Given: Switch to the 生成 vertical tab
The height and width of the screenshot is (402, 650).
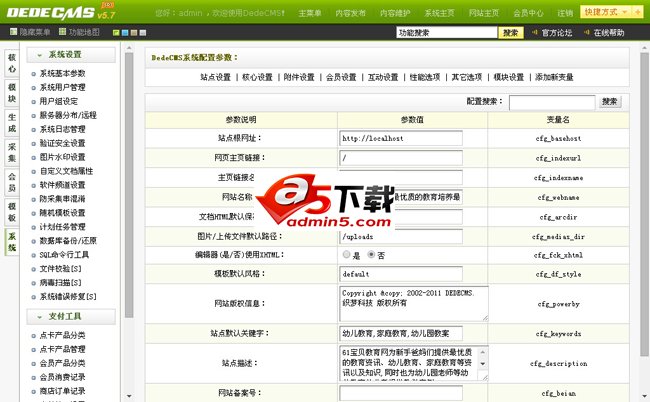Looking at the screenshot, I should 12,123.
